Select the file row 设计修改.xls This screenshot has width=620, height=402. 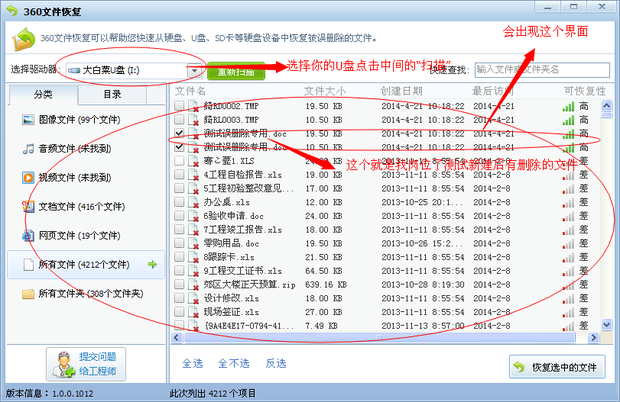386,298
